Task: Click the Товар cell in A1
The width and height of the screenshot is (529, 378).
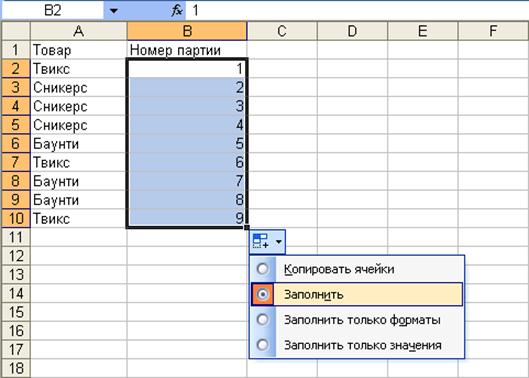Action: [79, 50]
